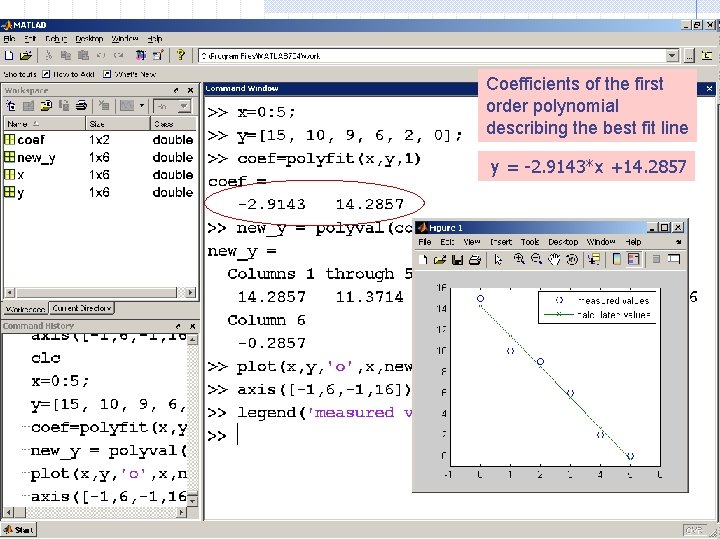Viewport: 720px width, 540px height.
Task: Select the Pan hand tool in Figure 1
Action: (554, 259)
